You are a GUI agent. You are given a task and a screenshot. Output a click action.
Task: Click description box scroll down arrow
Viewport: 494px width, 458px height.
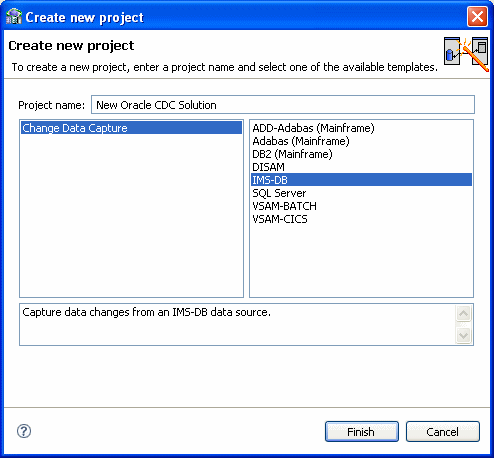[463, 335]
